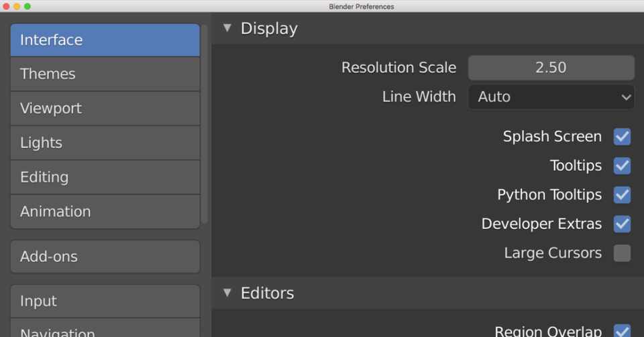The image size is (644, 337).
Task: Select the Lights category
Action: pos(105,143)
